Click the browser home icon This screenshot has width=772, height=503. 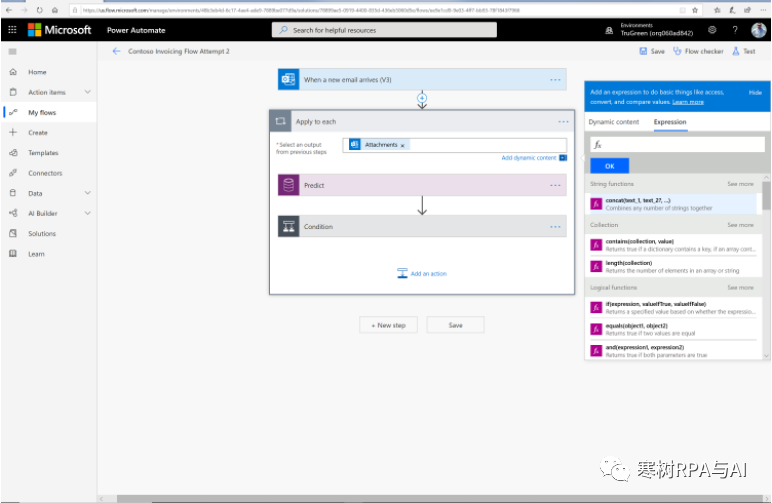(x=55, y=10)
